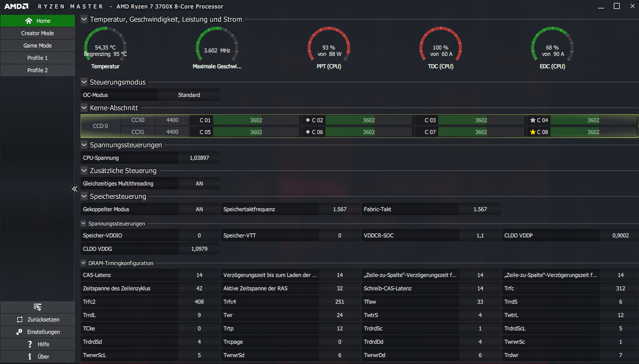Toggle Gekoppelter Modus AN value
This screenshot has width=639, height=364.
click(199, 209)
